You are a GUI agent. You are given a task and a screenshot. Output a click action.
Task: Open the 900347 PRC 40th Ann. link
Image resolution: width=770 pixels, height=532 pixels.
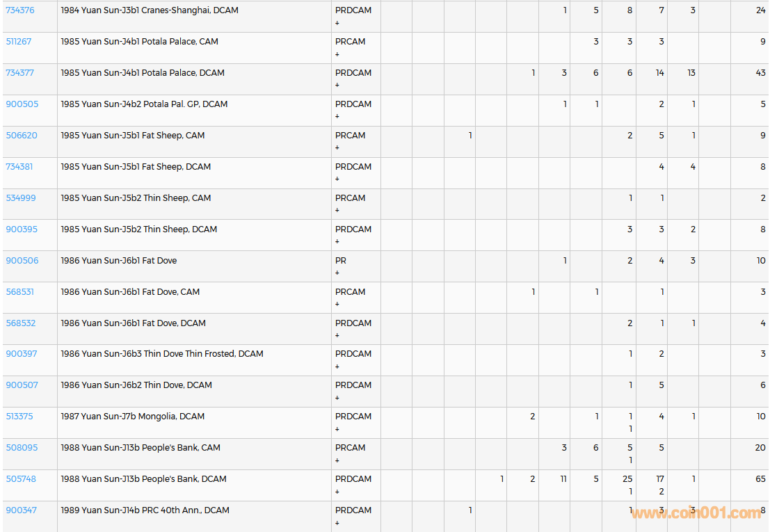point(22,510)
